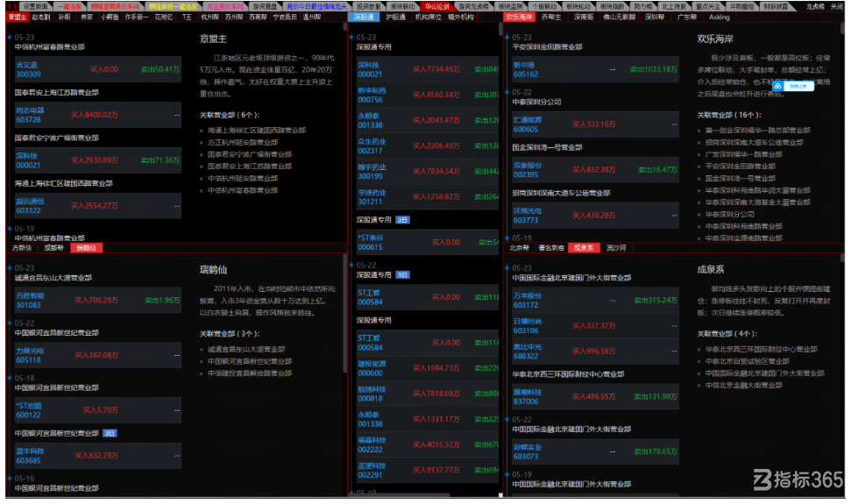Click stock code 002291 in lower 深股通 list

pos(370,475)
